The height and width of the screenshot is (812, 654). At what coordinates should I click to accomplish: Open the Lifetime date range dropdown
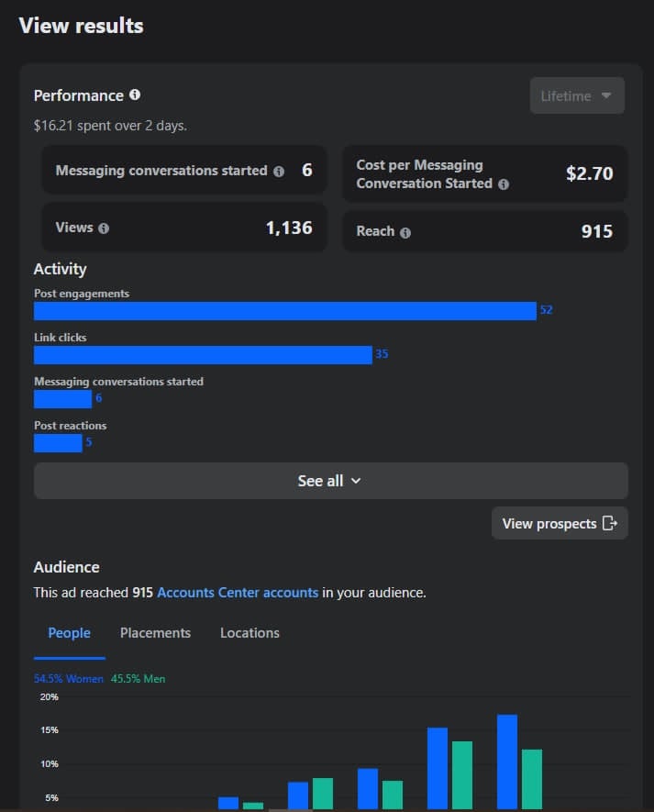[577, 95]
